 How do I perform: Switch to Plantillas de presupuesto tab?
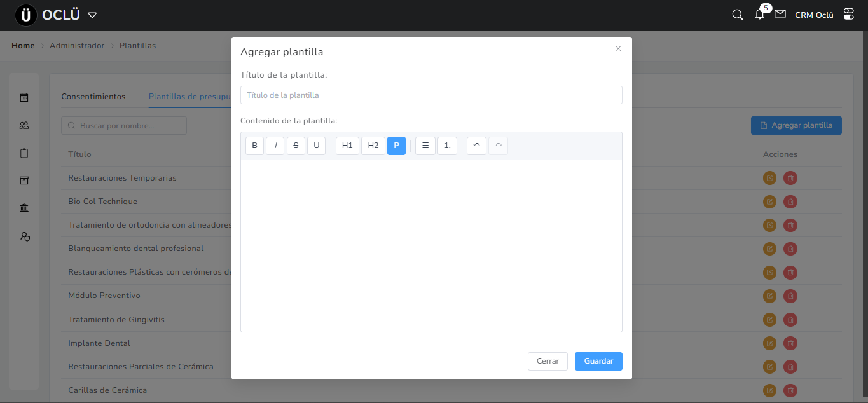coord(189,97)
